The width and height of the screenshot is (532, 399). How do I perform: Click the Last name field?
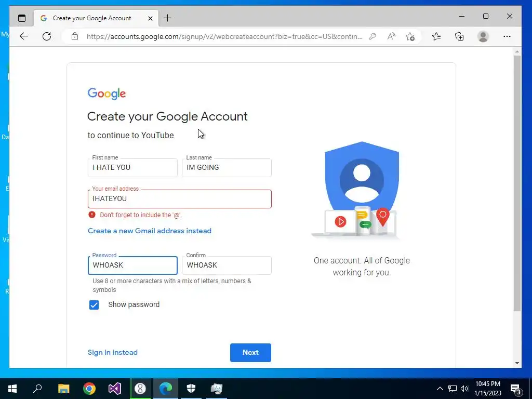click(227, 168)
